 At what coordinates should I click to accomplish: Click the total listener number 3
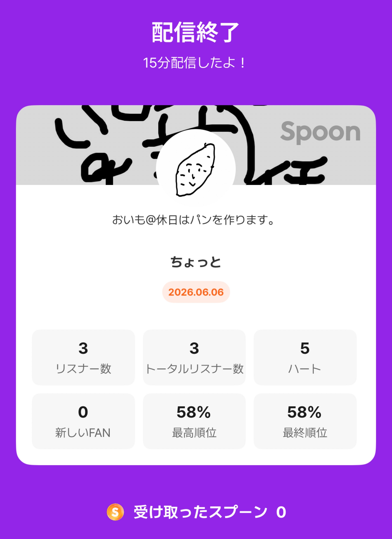[194, 348]
